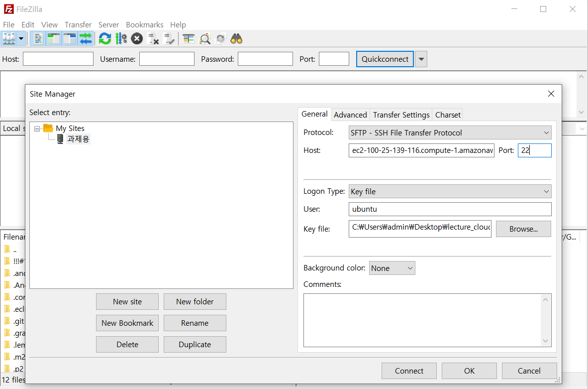
Task: Toggle synchronized browsing icon
Action: pyautogui.click(x=220, y=39)
